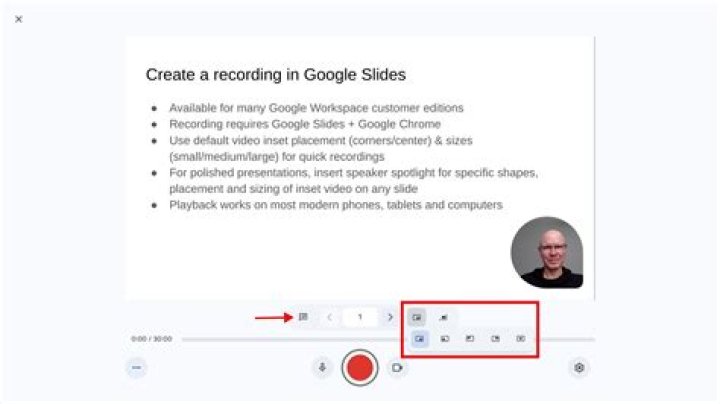Close the recording studio with the X
This screenshot has height=404, width=720.
pyautogui.click(x=18, y=19)
